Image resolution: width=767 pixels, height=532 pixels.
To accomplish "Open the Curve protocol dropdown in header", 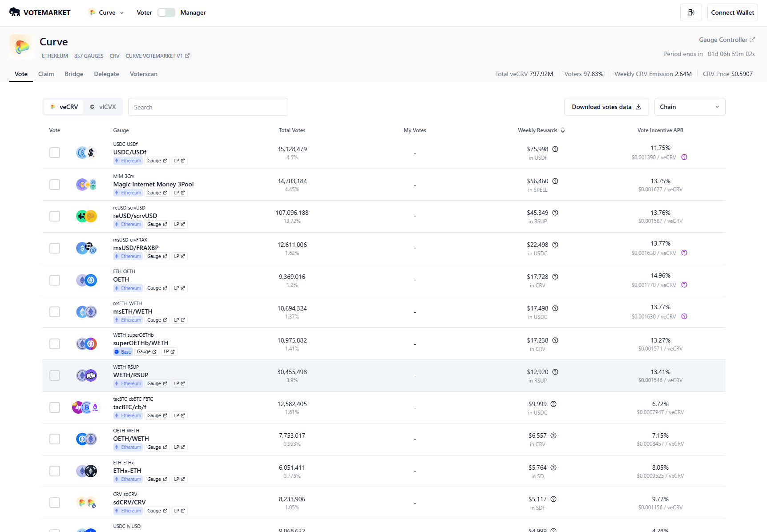I will point(106,12).
